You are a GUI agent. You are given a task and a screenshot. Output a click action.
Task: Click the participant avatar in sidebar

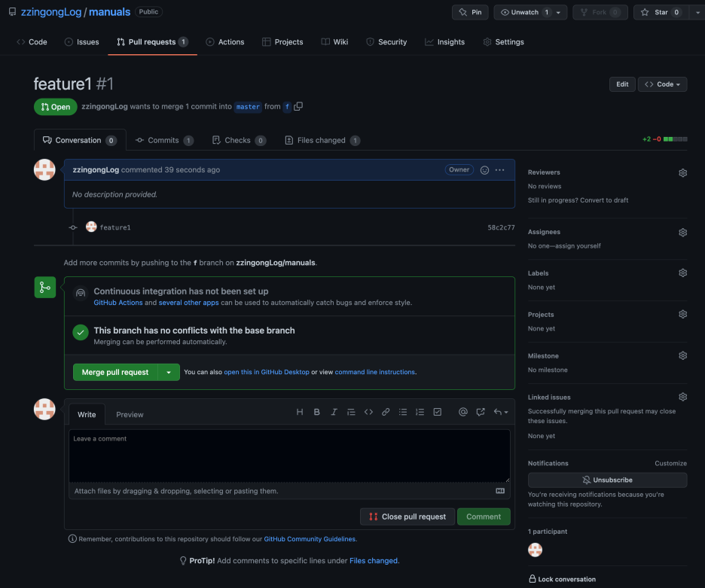pyautogui.click(x=535, y=550)
